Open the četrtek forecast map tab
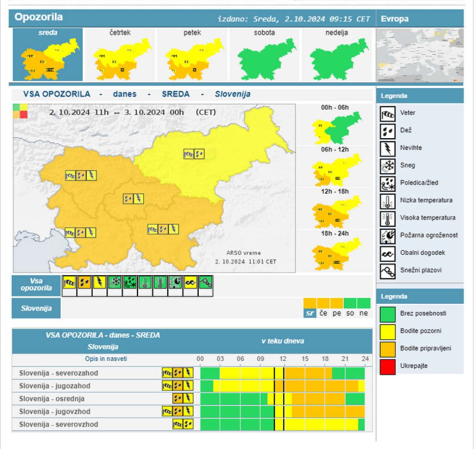476x449 pixels. [x=120, y=54]
